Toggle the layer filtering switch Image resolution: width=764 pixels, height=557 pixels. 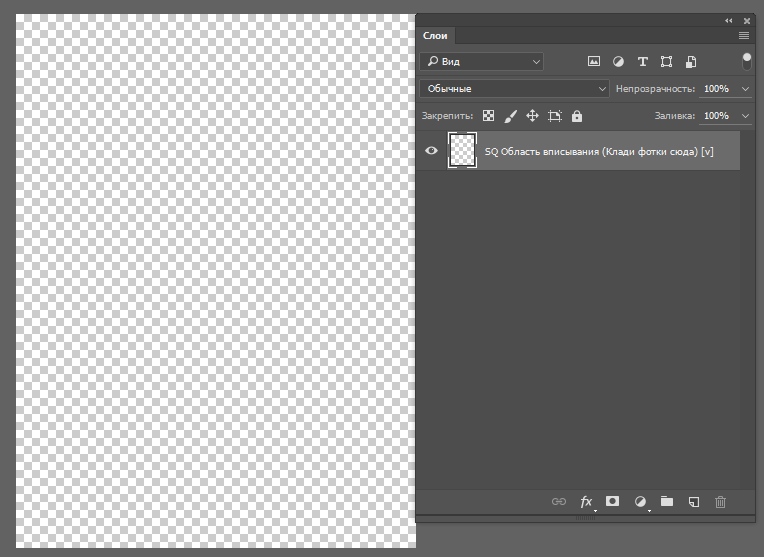pyautogui.click(x=746, y=61)
